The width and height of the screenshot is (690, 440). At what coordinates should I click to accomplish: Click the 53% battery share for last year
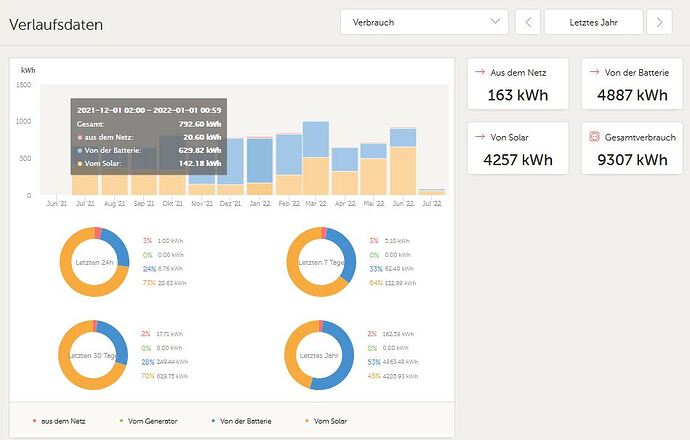pyautogui.click(x=374, y=362)
